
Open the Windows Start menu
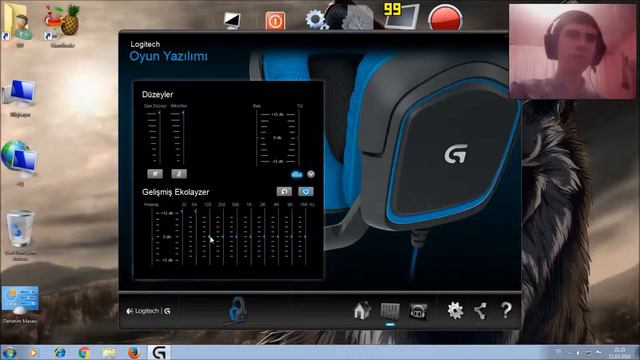(9, 353)
